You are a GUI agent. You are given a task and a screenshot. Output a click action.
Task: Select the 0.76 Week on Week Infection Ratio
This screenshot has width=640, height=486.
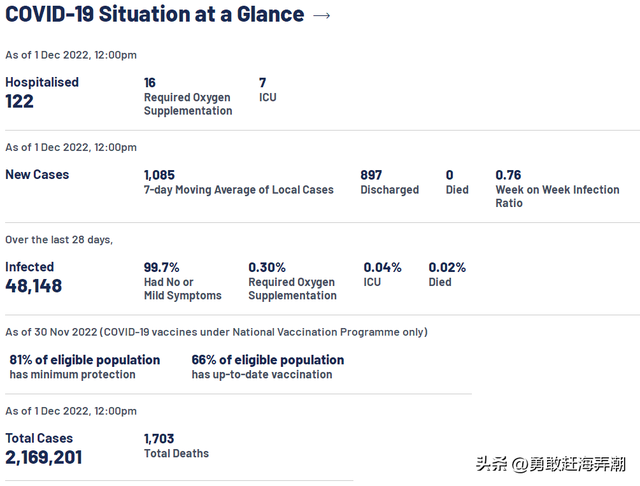tap(557, 188)
